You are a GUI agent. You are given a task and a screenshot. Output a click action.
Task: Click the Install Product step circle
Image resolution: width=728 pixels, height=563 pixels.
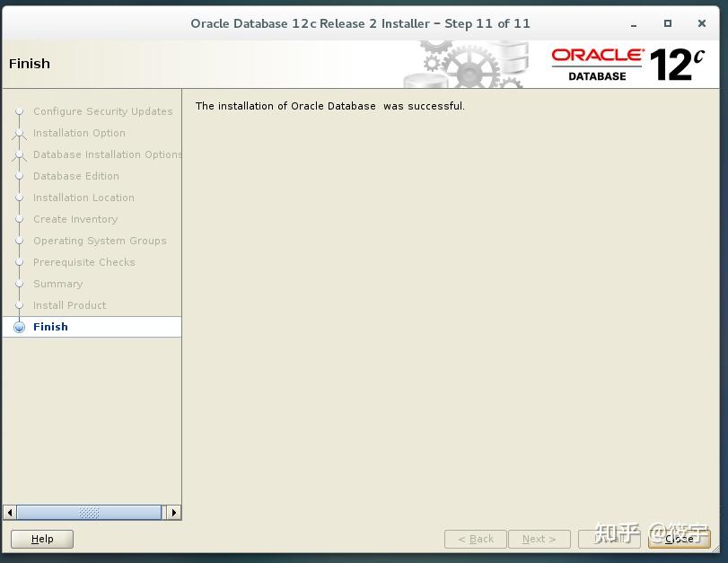coord(19,305)
